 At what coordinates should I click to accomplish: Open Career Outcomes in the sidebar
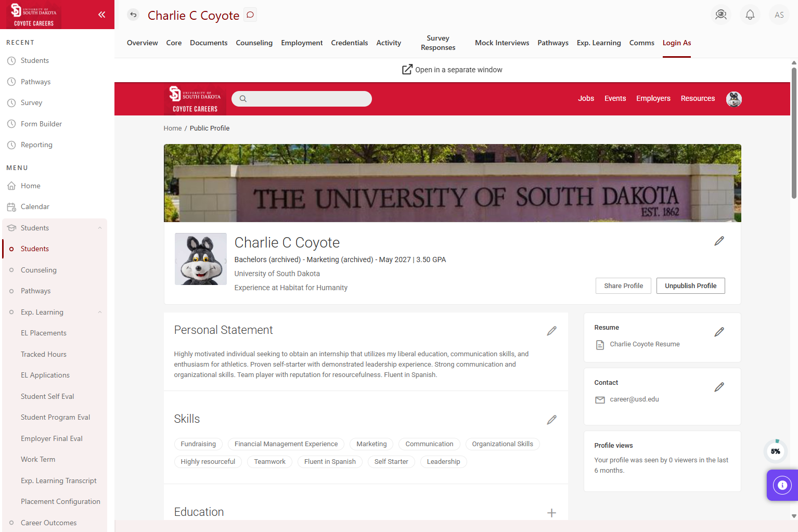pos(48,523)
